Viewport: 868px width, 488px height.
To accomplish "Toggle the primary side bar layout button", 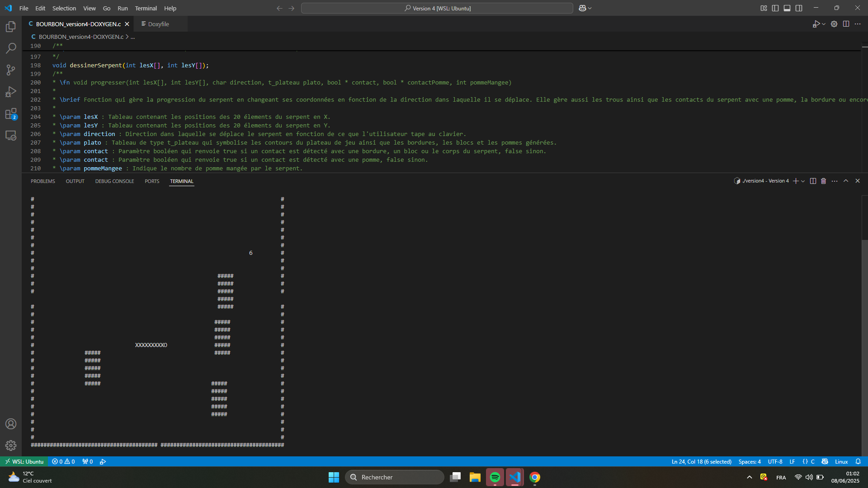I will tap(775, 8).
